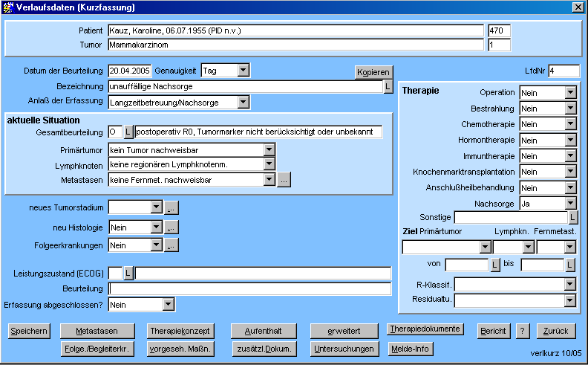Image resolution: width=588 pixels, height=365 pixels.
Task: Expand the Primärtumor dropdown list
Action: click(x=269, y=149)
